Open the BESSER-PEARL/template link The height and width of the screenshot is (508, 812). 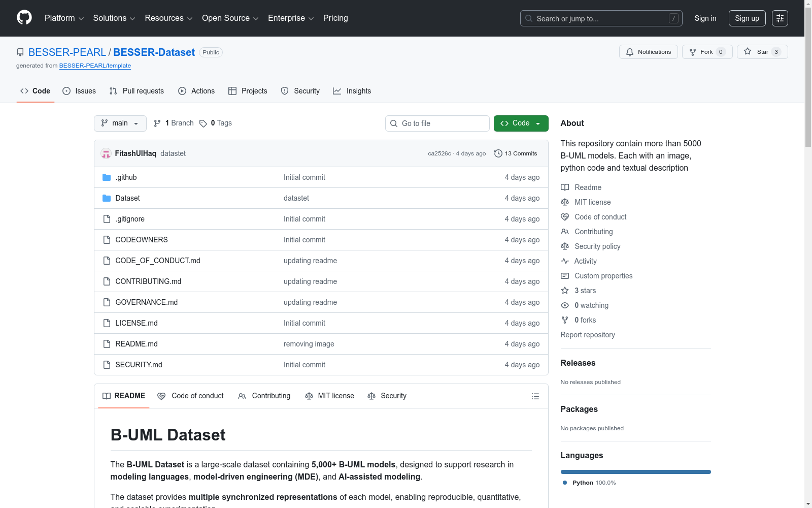tap(95, 66)
